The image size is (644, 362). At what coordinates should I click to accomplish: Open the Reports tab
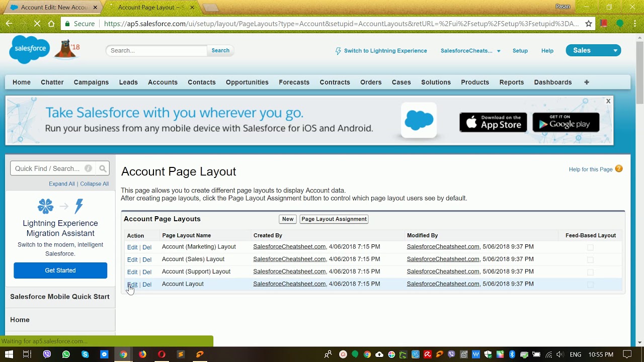point(512,82)
